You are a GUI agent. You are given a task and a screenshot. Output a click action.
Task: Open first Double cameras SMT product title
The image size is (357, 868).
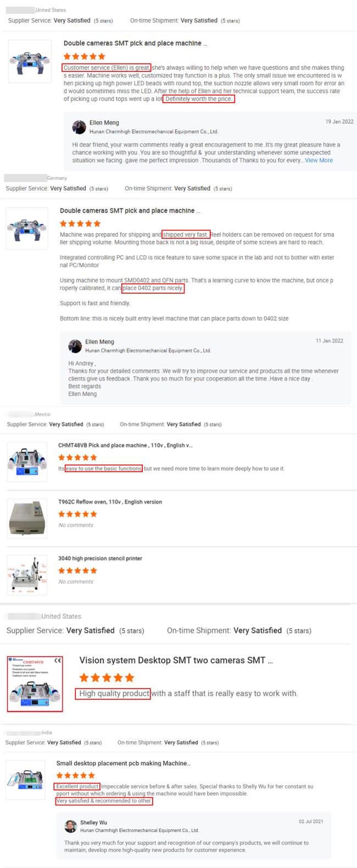[135, 43]
